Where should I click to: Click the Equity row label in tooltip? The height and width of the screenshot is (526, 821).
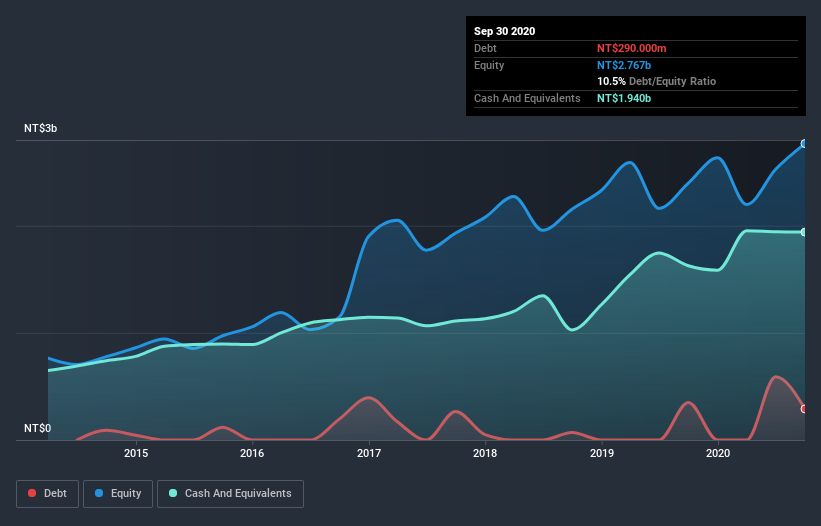point(489,65)
